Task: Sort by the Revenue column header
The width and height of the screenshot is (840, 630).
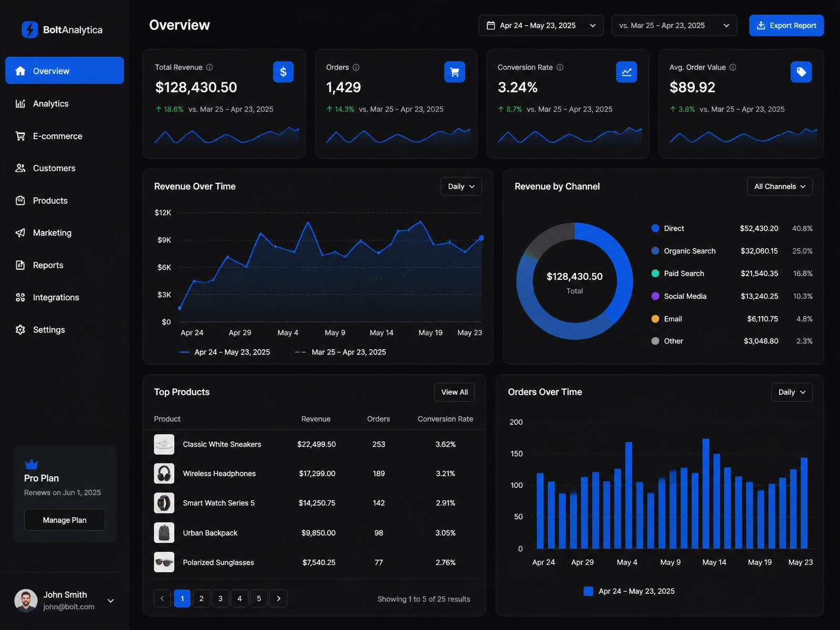Action: tap(316, 419)
